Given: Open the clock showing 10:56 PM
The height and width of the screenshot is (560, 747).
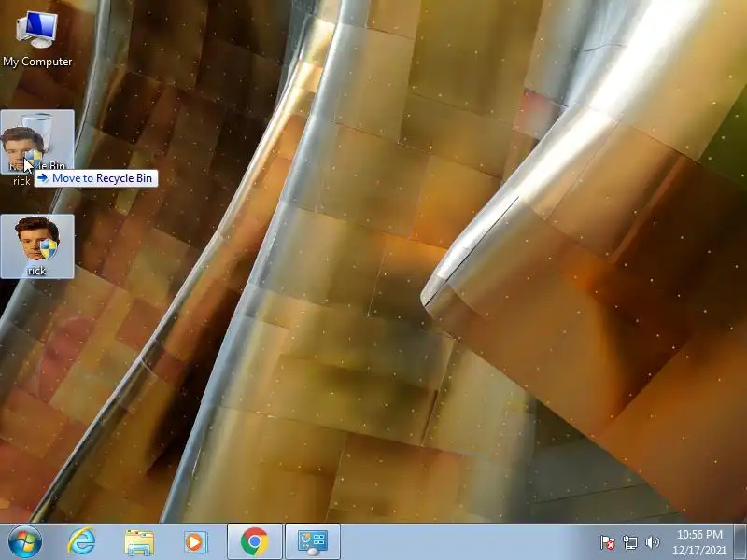Looking at the screenshot, I should [699, 542].
